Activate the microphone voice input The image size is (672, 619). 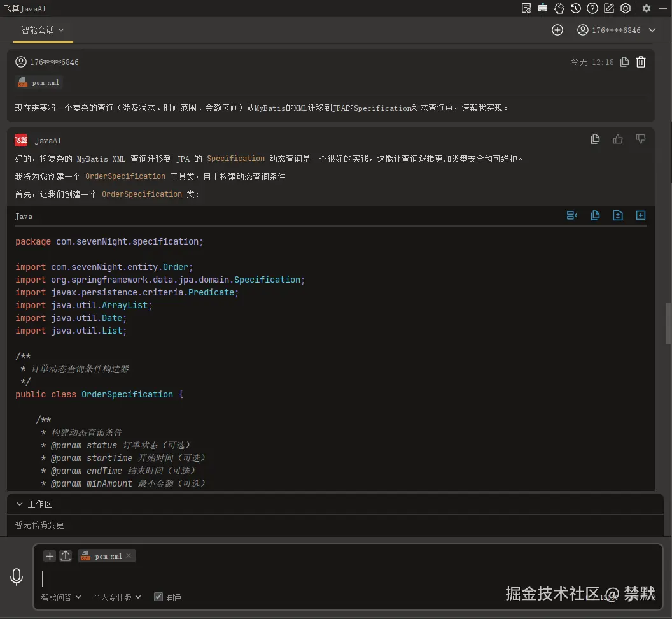(x=17, y=577)
